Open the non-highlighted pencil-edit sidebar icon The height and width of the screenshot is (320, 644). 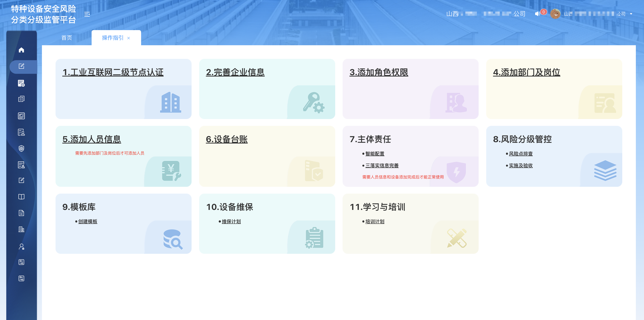(x=22, y=180)
